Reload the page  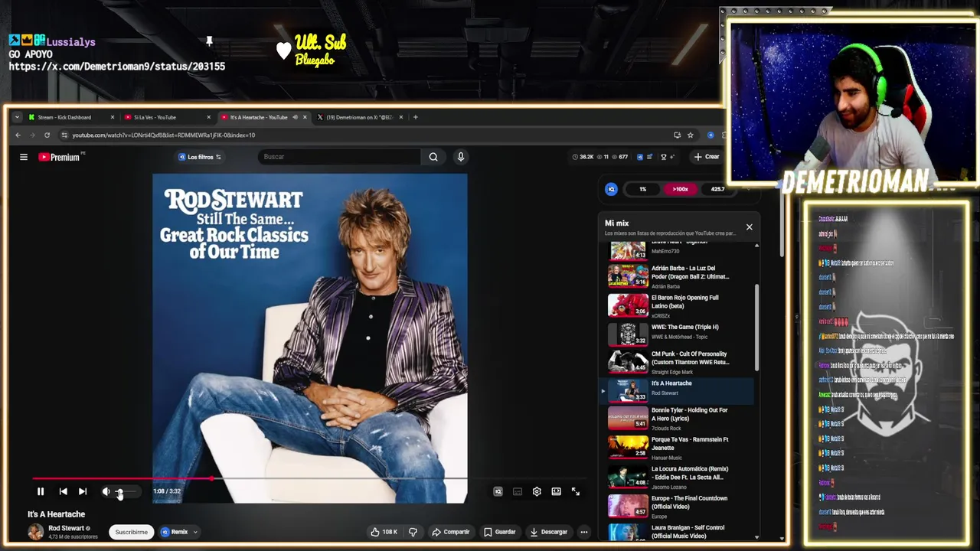[x=47, y=135]
